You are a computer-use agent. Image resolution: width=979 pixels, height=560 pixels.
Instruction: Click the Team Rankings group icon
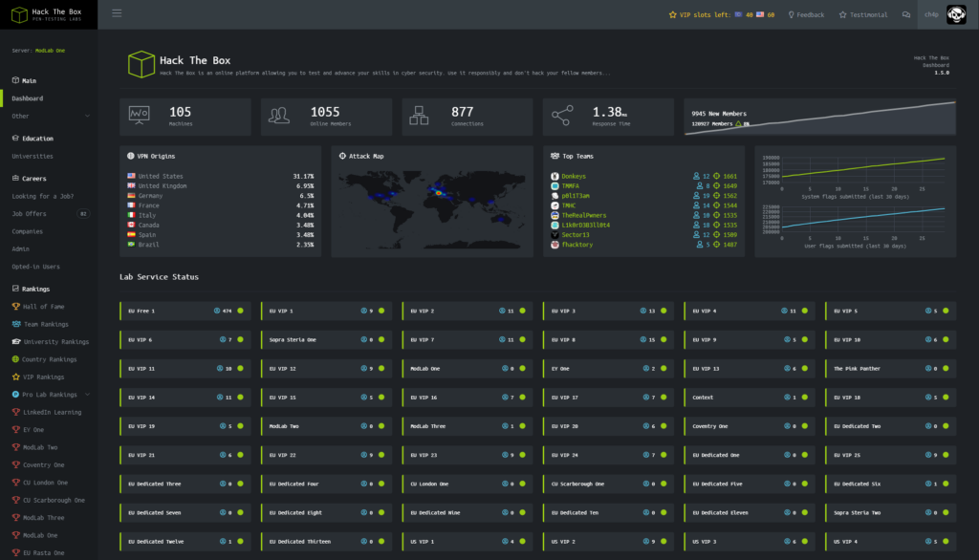pyautogui.click(x=16, y=324)
